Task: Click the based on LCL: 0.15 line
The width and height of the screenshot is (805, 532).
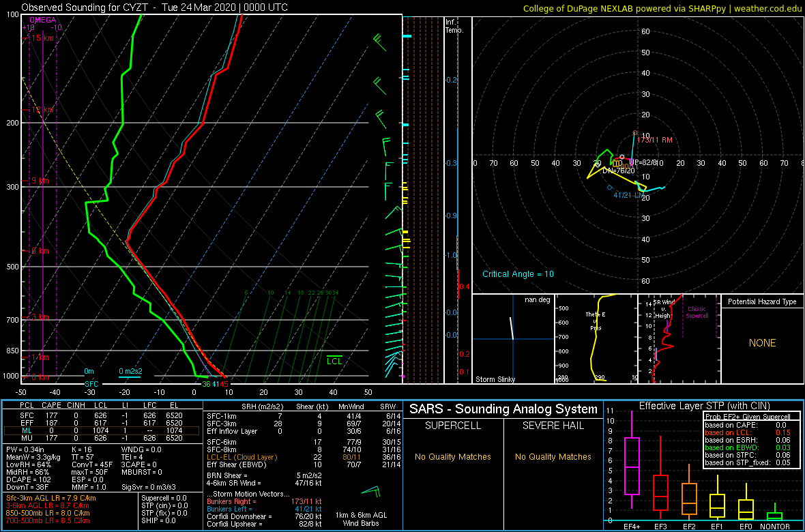Action: tap(748, 432)
